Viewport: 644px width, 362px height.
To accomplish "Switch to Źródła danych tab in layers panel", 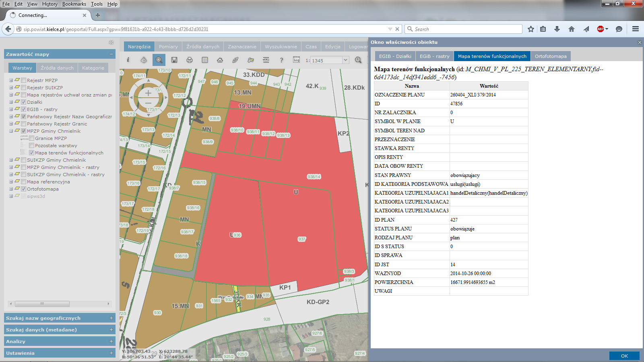I will [57, 68].
